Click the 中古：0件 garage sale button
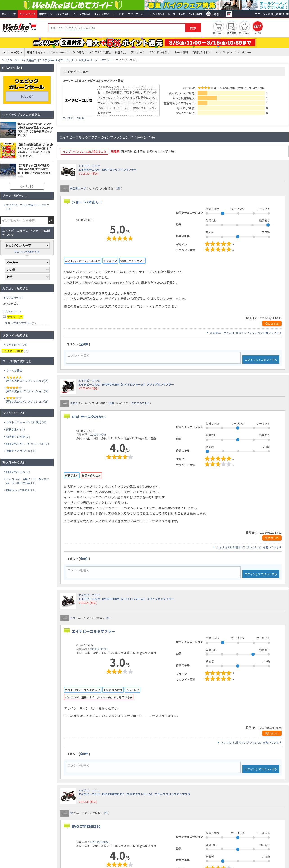This screenshot has height=868, width=289. click(27, 97)
